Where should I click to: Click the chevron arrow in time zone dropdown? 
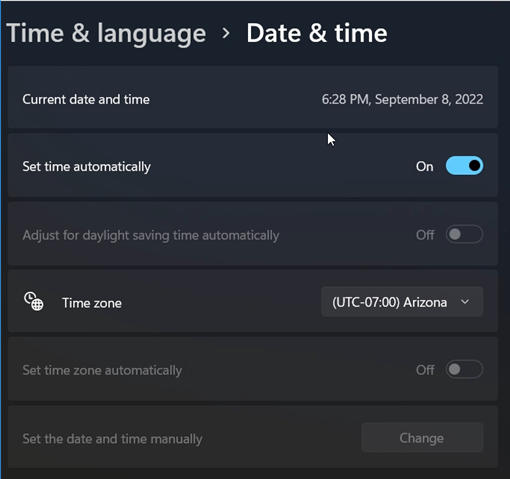point(465,302)
